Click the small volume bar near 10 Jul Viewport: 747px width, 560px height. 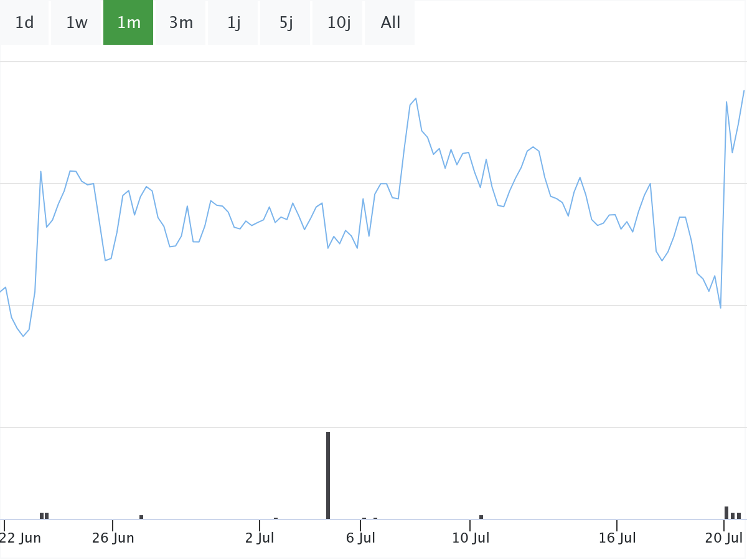(x=481, y=517)
